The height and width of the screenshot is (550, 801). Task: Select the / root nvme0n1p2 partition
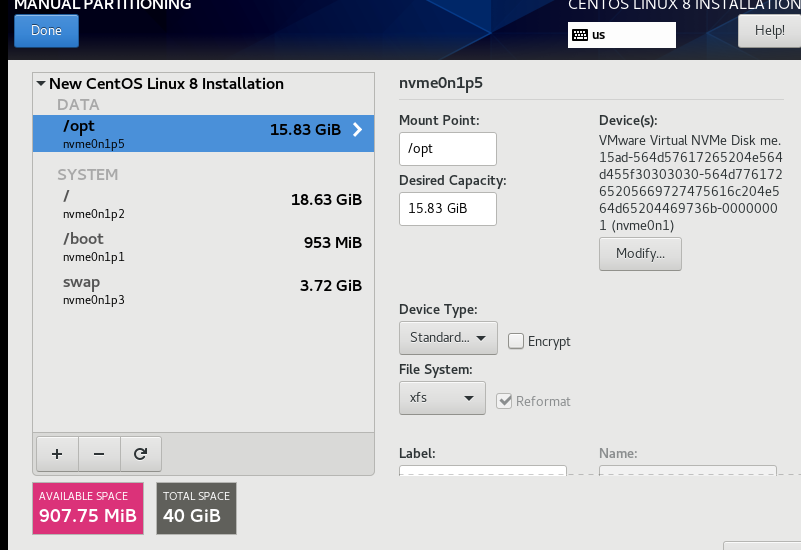[203, 203]
